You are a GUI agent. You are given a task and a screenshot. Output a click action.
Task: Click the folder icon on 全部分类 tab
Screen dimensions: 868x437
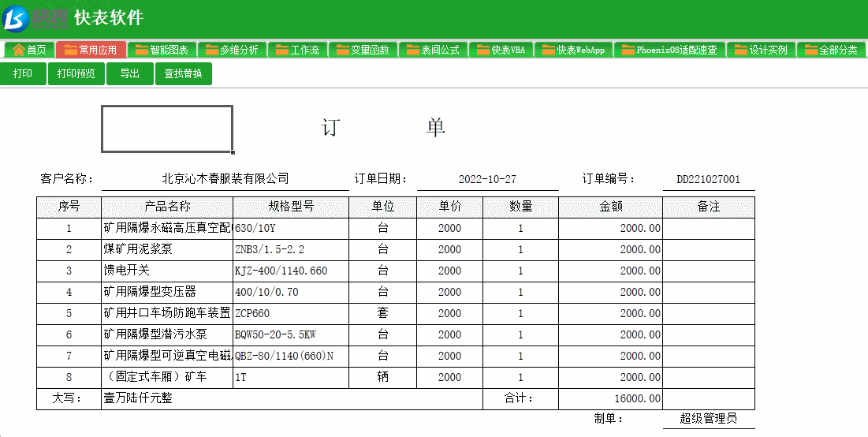(x=811, y=50)
